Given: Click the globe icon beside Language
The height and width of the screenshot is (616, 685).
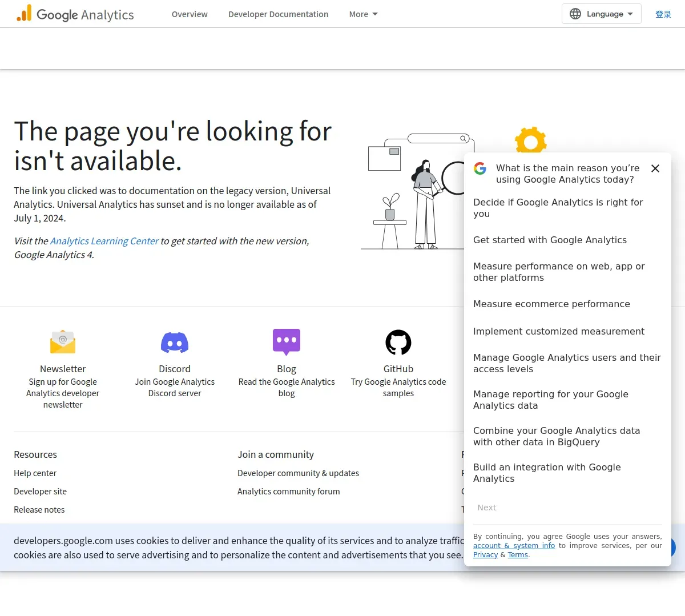Looking at the screenshot, I should point(575,14).
